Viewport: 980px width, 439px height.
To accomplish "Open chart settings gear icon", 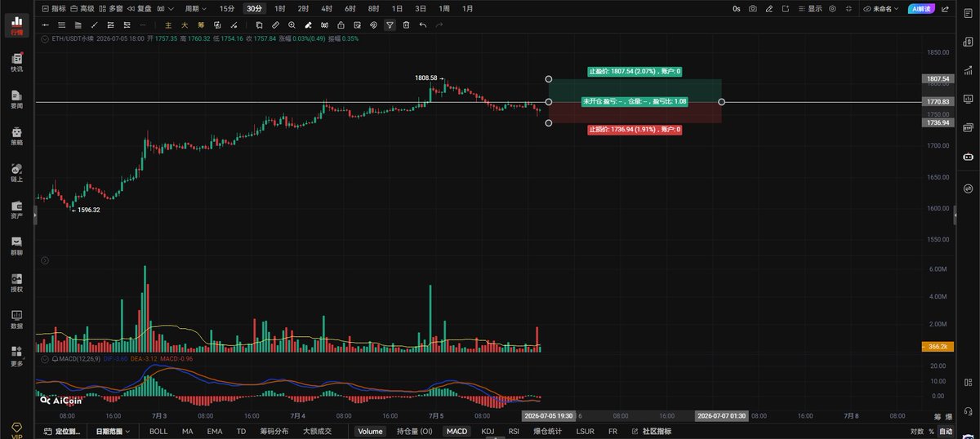I will [832, 9].
